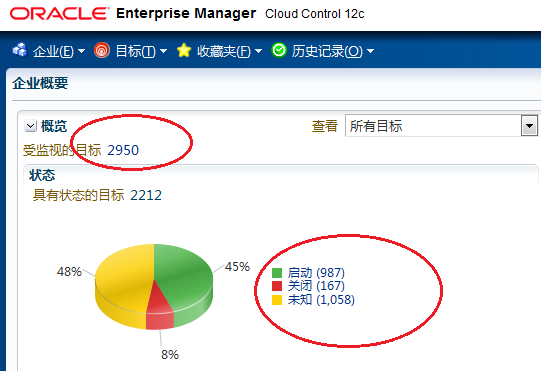541x371 pixels.
Task: Collapse the 概览 section
Action: click(30, 126)
